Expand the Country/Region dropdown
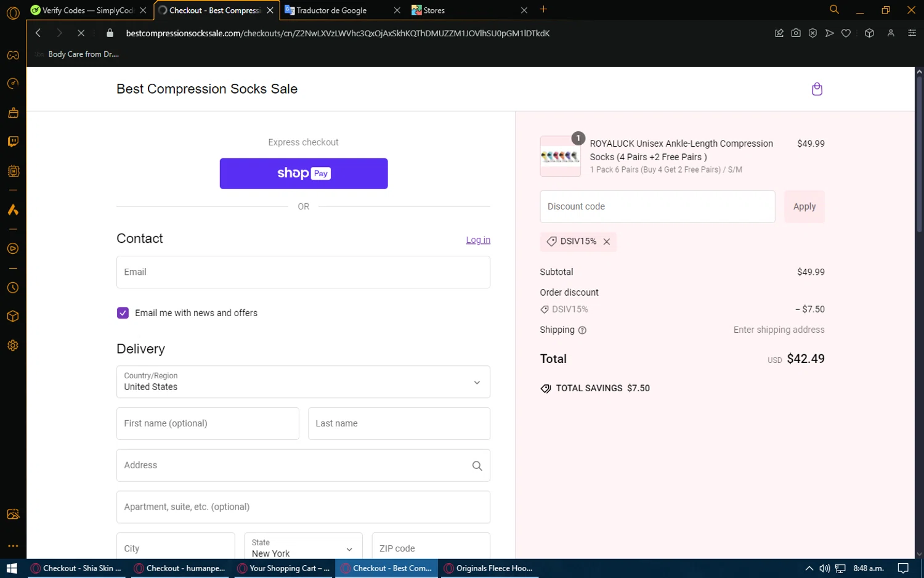924x578 pixels. coord(303,382)
